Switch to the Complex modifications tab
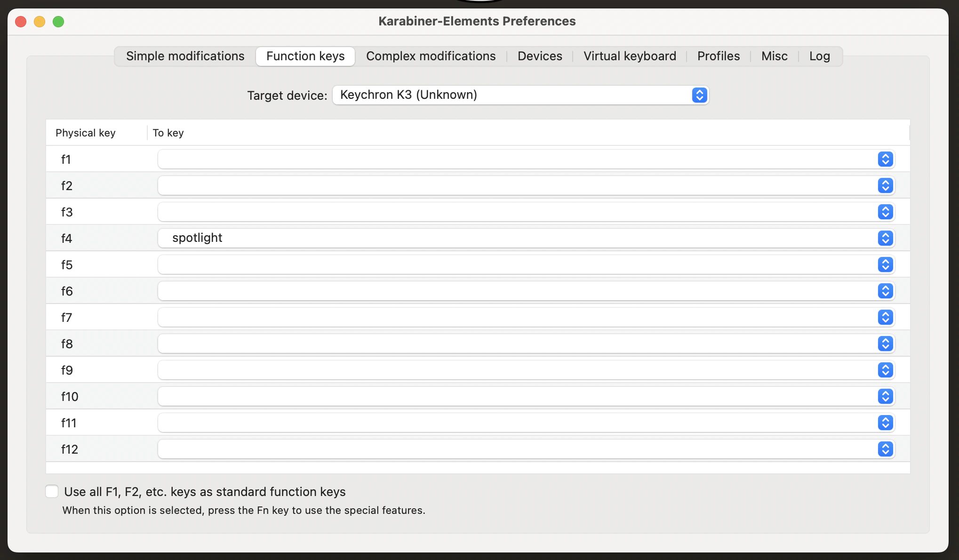Screen dimensions: 959x560 [431, 56]
